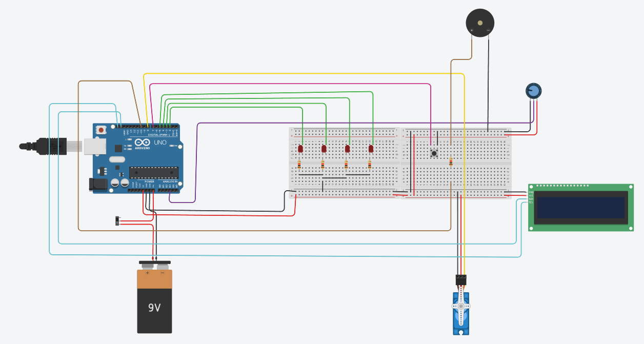Click the ATmega chip on the Arduino
The width and height of the screenshot is (644, 344).
coord(154,174)
